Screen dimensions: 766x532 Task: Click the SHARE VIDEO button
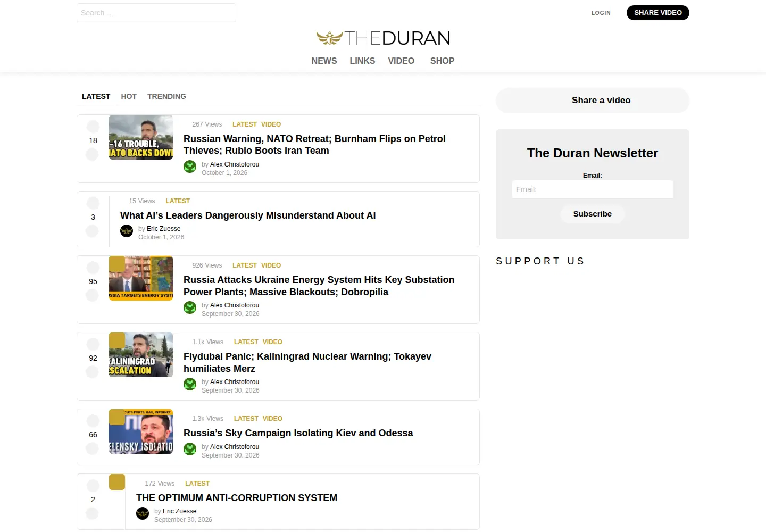coord(657,13)
